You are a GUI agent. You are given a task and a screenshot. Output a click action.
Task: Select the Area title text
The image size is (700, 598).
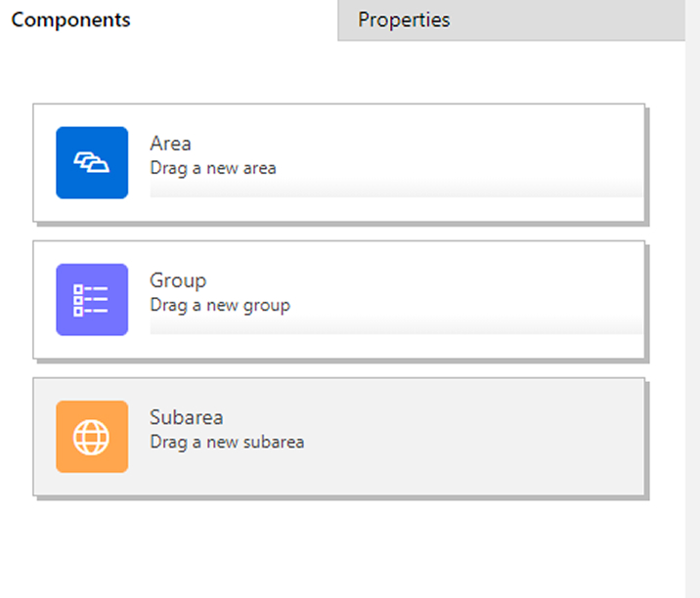point(170,144)
